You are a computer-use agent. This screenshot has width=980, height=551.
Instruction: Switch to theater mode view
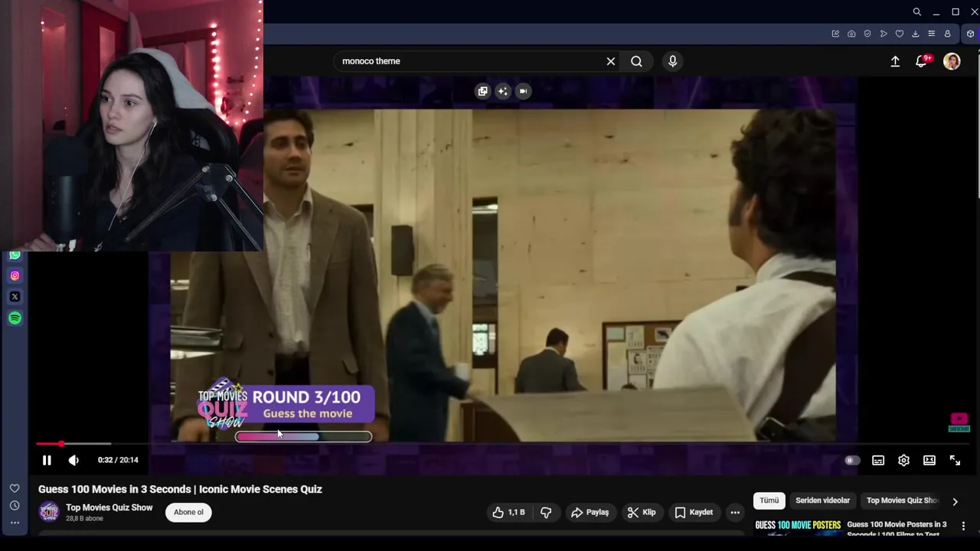929,460
